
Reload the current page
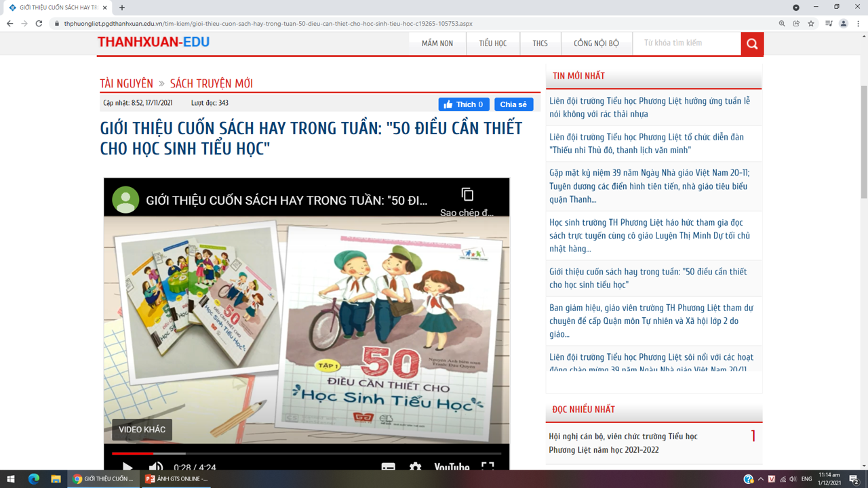coord(39,23)
